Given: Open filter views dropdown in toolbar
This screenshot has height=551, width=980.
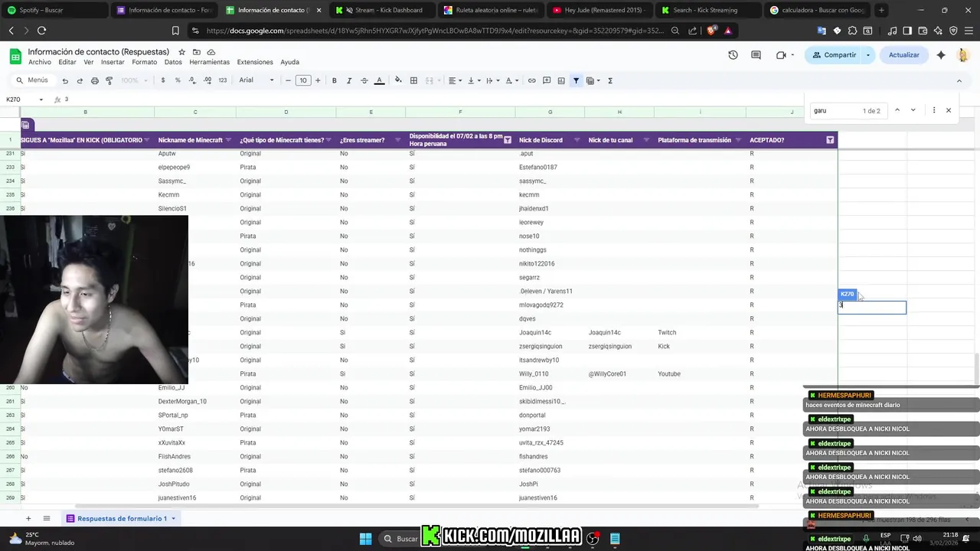Looking at the screenshot, I should point(593,80).
